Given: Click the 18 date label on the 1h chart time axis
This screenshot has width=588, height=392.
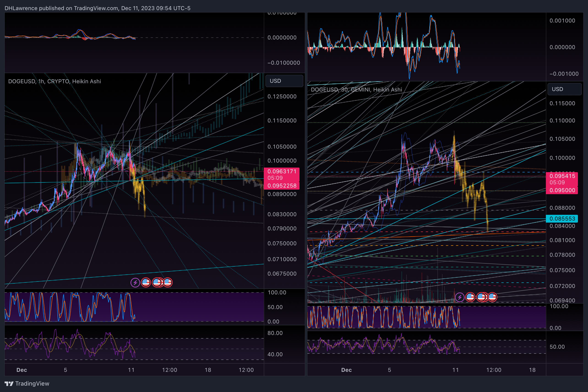Looking at the screenshot, I should pyautogui.click(x=208, y=370).
